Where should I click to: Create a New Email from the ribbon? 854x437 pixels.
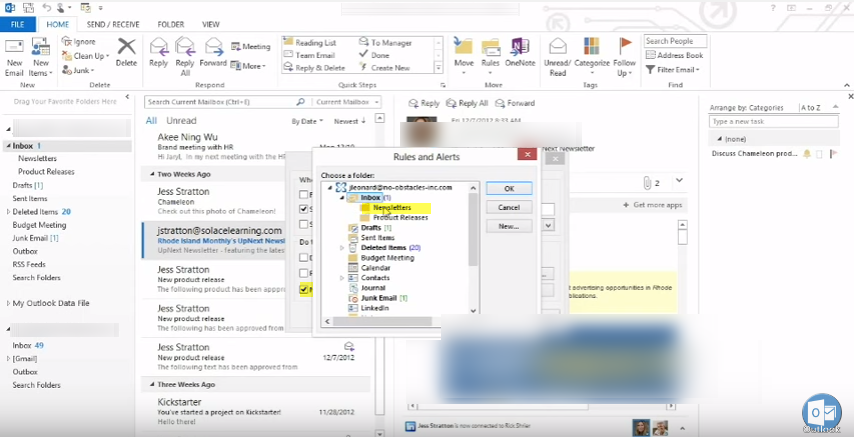[14, 57]
